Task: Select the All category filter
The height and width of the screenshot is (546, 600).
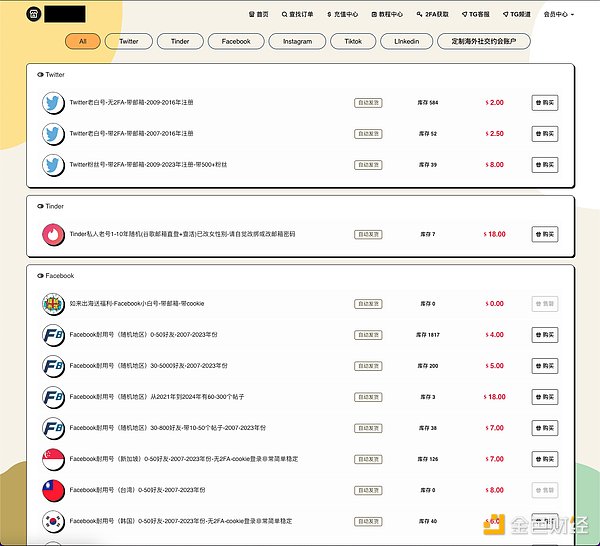Action: [x=82, y=42]
